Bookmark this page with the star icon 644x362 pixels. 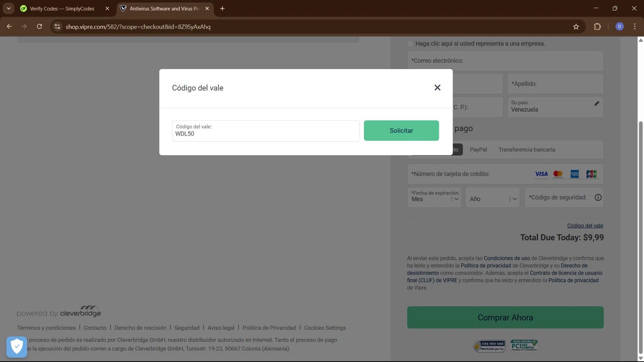coord(576,27)
